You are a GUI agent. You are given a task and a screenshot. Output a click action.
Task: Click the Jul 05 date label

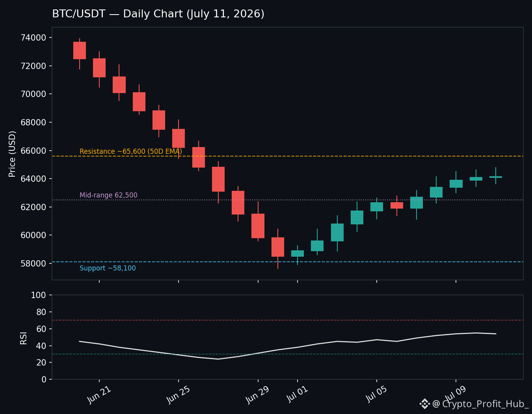click(377, 395)
